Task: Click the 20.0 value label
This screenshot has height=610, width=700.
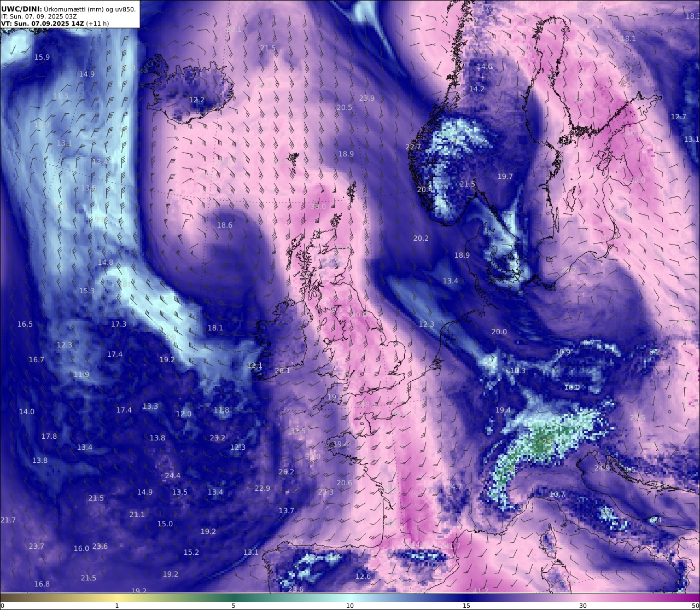Action: pyautogui.click(x=499, y=332)
